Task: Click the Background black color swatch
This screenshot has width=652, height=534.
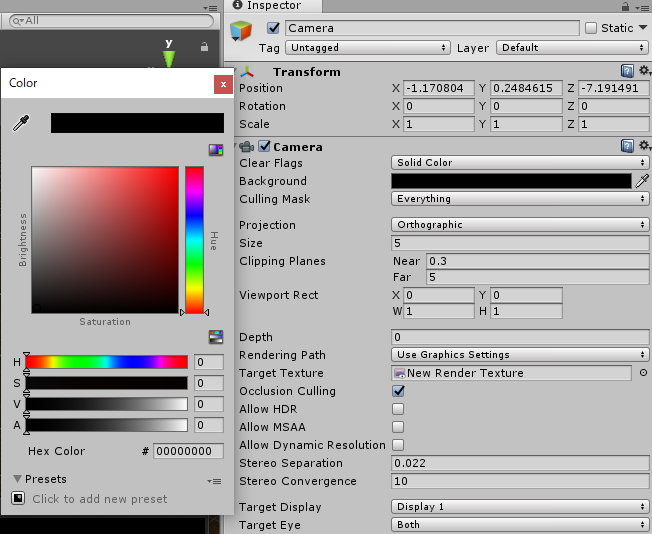Action: pyautogui.click(x=511, y=181)
